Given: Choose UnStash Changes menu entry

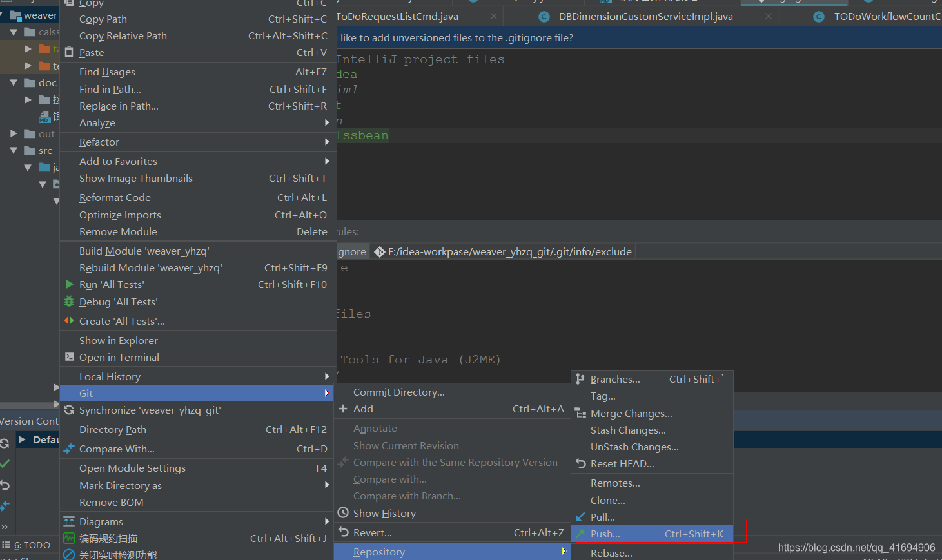Looking at the screenshot, I should tap(653, 447).
